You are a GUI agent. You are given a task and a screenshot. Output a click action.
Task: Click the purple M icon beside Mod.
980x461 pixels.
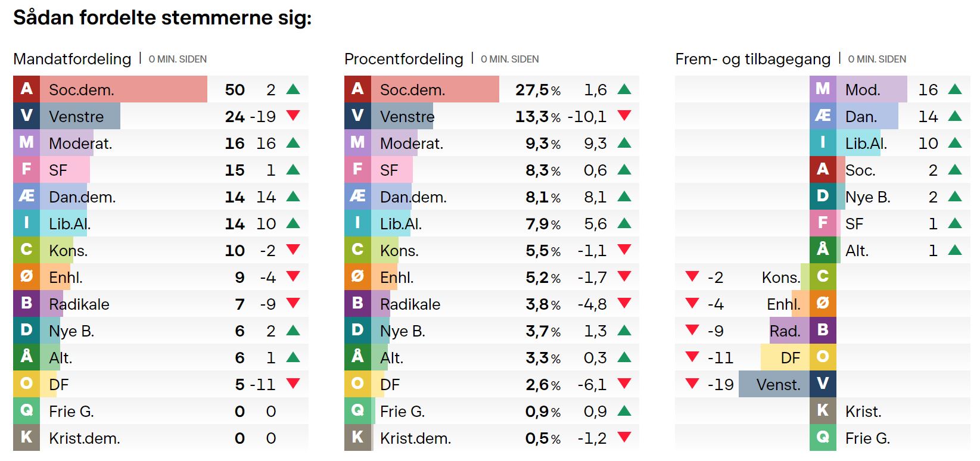tap(823, 89)
